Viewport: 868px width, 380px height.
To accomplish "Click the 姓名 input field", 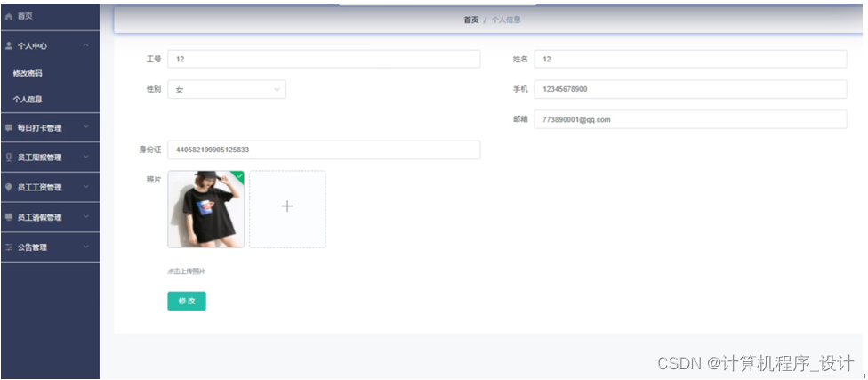I will (x=690, y=59).
